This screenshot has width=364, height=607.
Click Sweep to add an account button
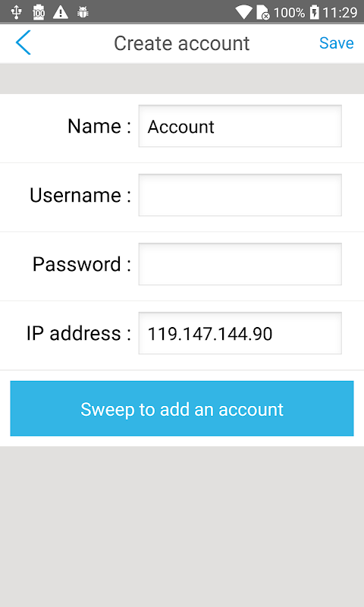tap(182, 408)
